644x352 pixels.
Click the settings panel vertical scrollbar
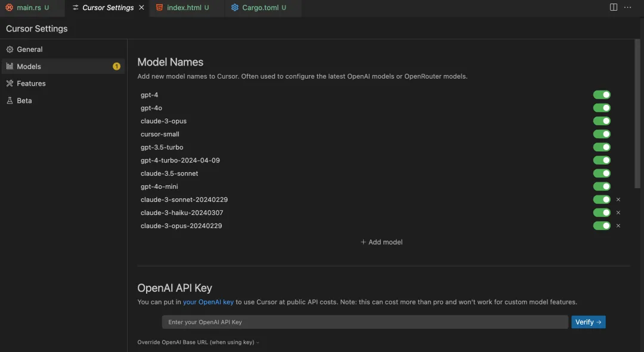637,114
